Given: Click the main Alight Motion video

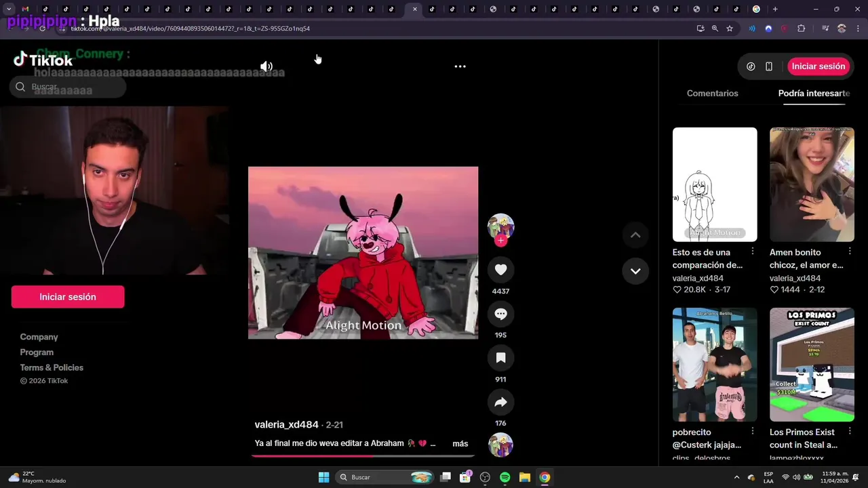Looking at the screenshot, I should click(363, 253).
